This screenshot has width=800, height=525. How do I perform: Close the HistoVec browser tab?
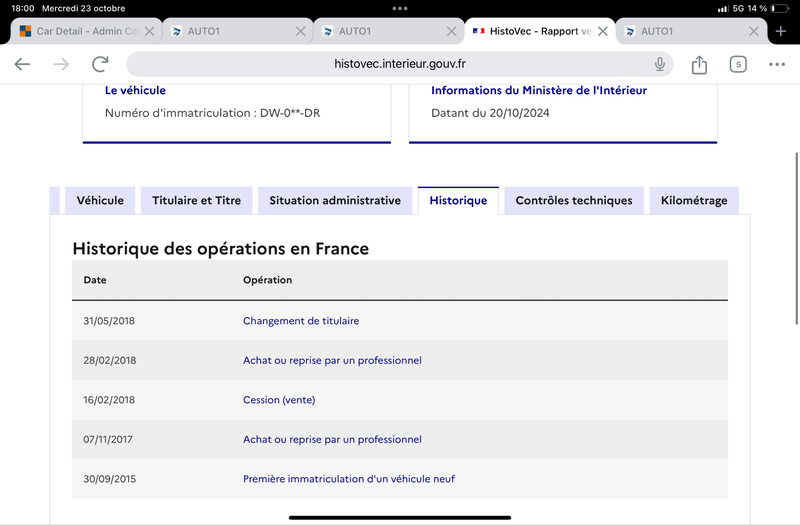pyautogui.click(x=603, y=31)
